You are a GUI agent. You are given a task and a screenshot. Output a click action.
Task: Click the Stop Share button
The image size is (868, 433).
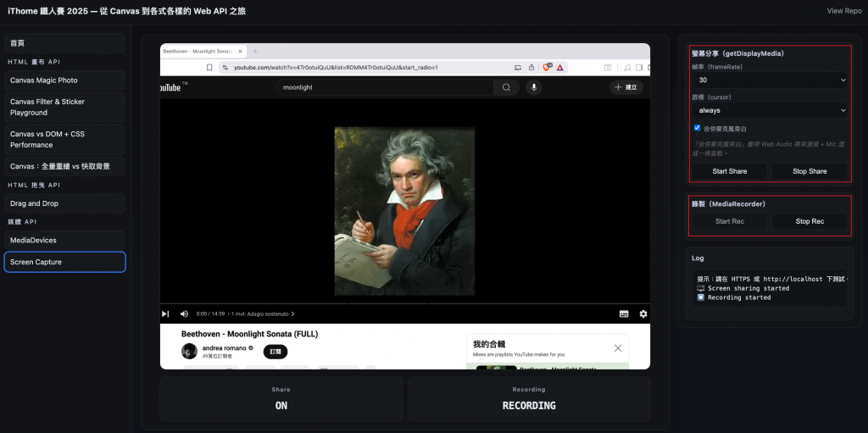[x=810, y=171]
